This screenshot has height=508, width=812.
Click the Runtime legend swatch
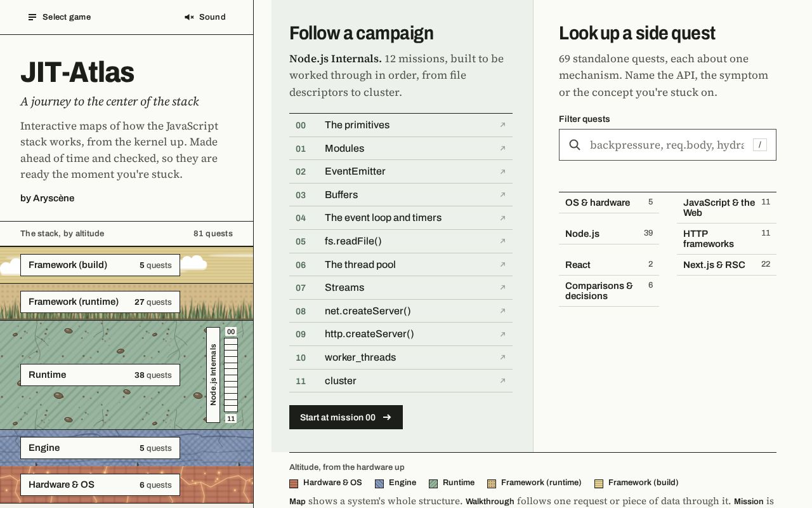pos(433,483)
